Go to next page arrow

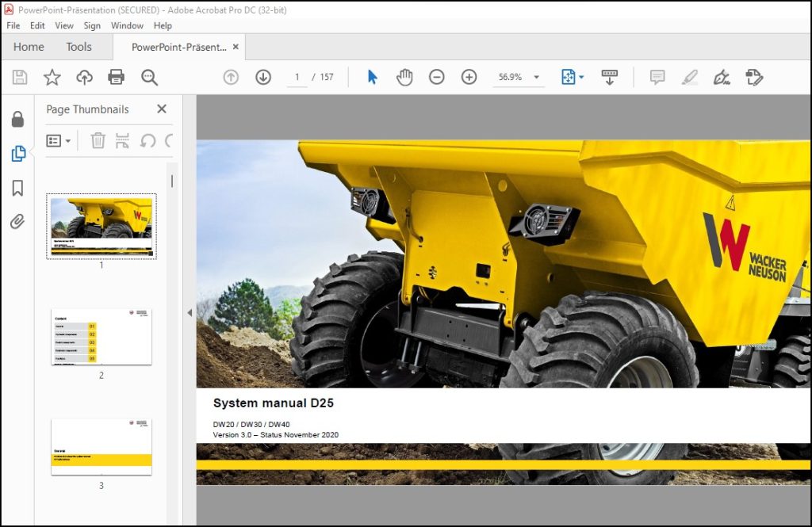pyautogui.click(x=263, y=77)
